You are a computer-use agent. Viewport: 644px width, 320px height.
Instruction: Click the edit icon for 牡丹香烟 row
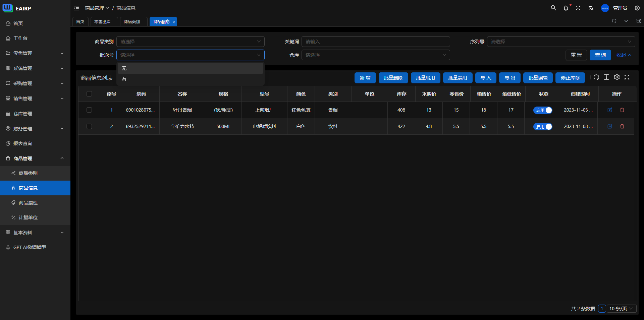pyautogui.click(x=610, y=110)
